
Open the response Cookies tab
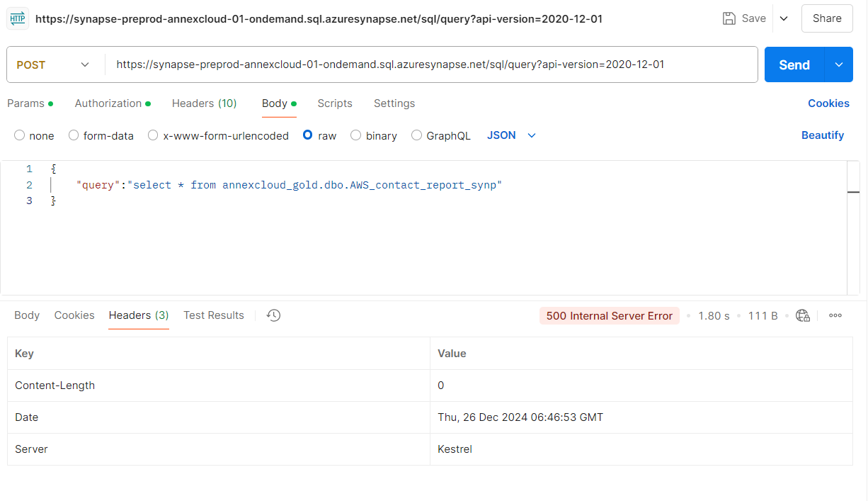tap(74, 315)
